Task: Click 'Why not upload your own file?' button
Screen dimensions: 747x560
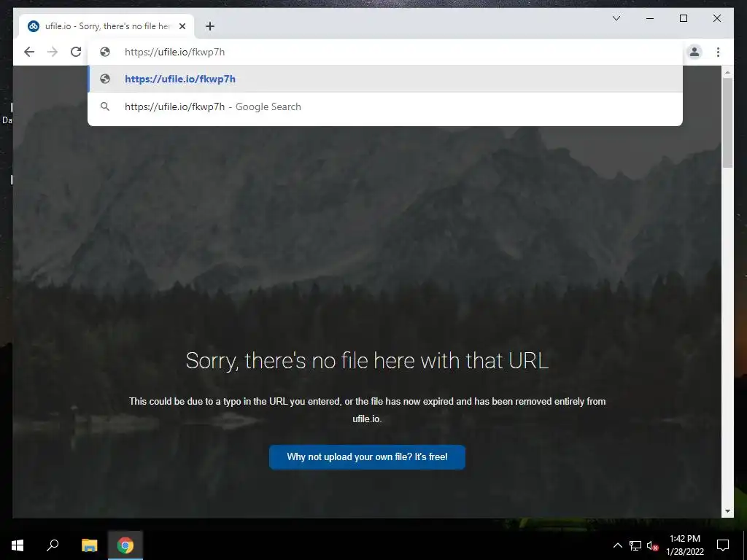Action: tap(367, 457)
